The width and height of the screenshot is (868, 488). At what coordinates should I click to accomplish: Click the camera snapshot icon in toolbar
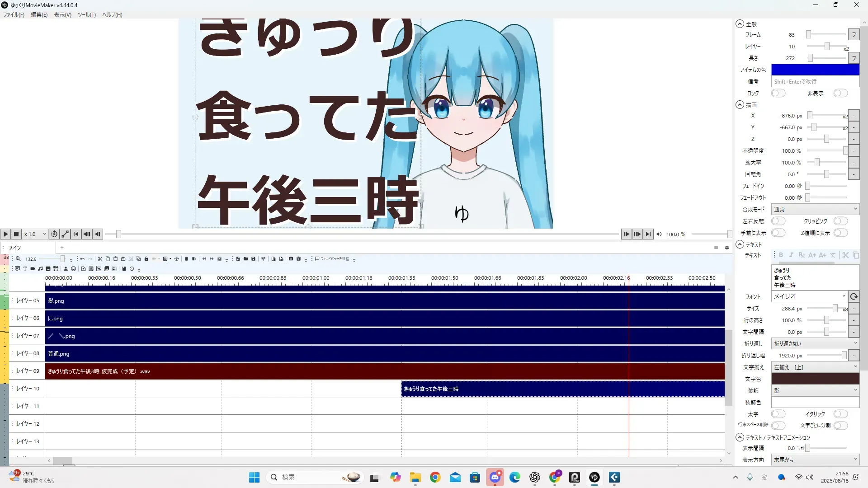pos(291,259)
